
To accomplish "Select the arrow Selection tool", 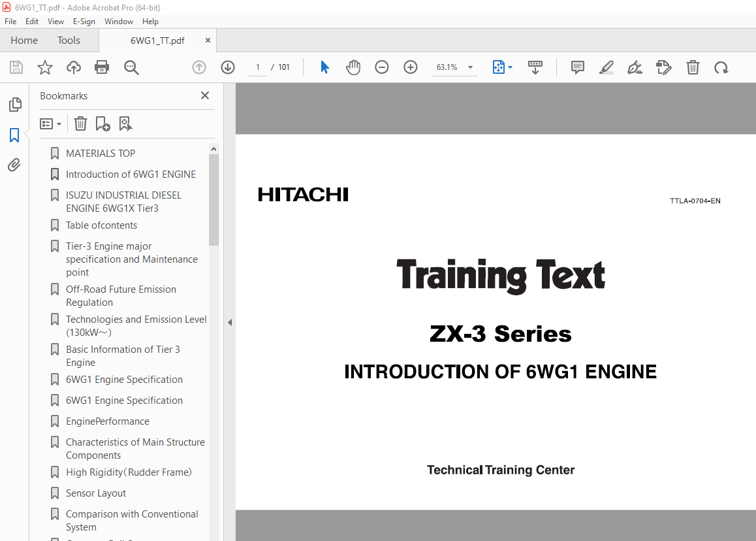I will tap(324, 67).
